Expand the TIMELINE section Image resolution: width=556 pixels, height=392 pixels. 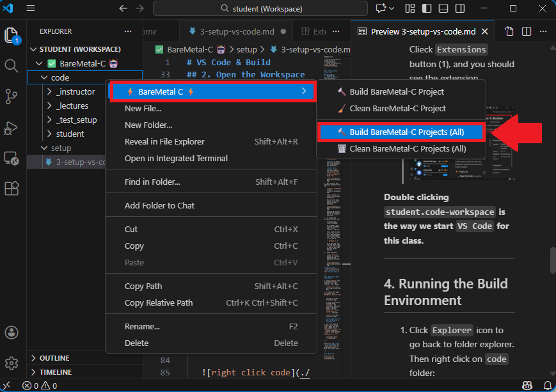(x=56, y=372)
